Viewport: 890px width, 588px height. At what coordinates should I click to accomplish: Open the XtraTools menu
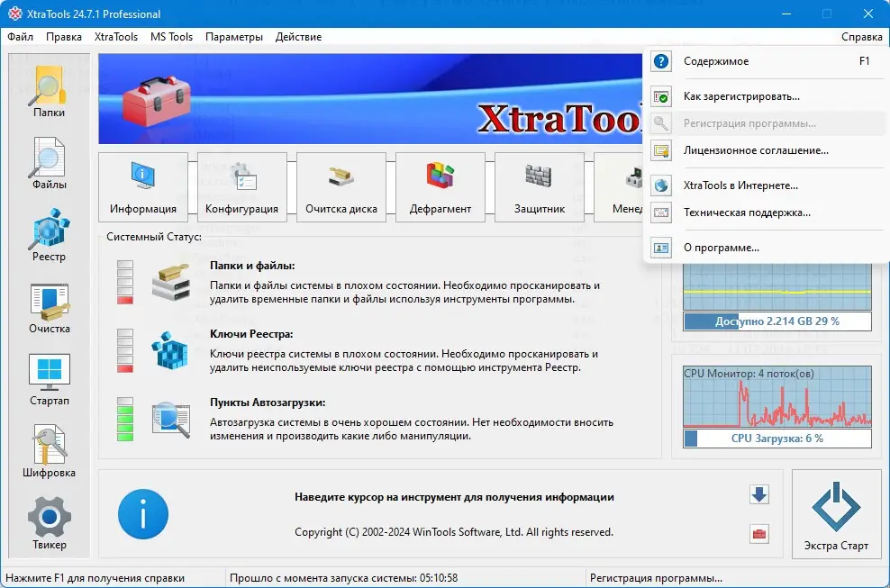[116, 37]
